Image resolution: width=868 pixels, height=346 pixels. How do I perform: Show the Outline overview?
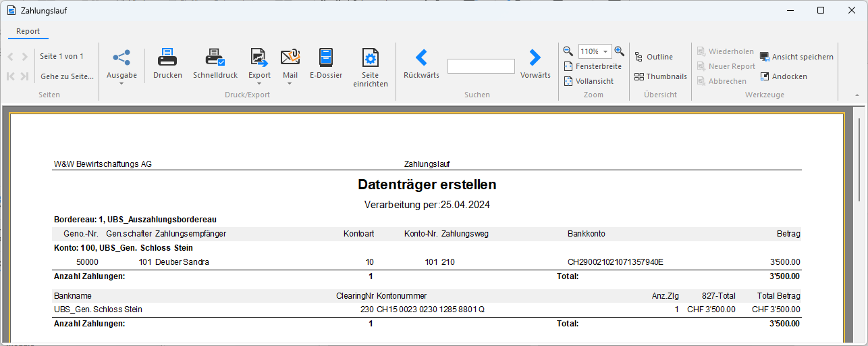point(654,57)
